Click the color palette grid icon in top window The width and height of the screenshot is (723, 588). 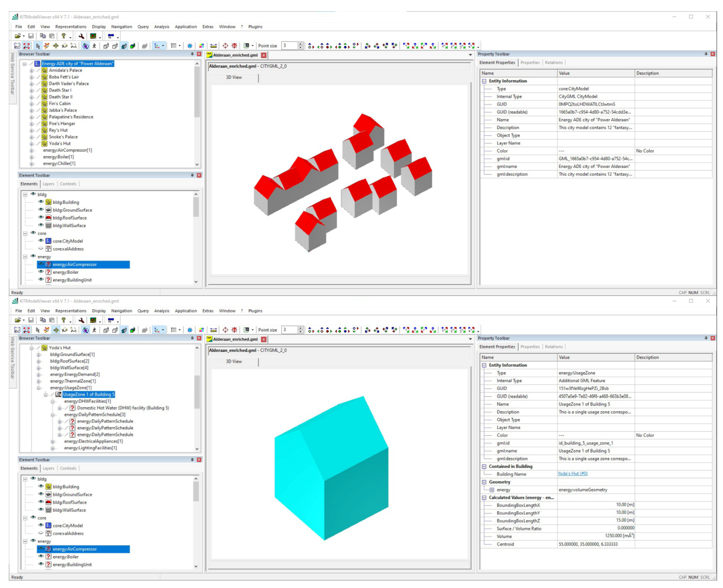click(x=201, y=46)
